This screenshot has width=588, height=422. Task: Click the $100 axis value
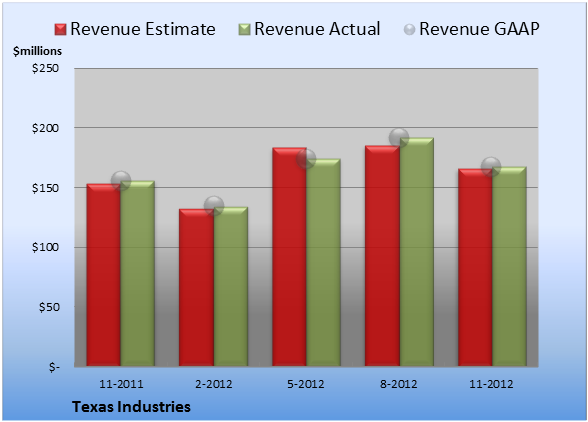click(45, 248)
